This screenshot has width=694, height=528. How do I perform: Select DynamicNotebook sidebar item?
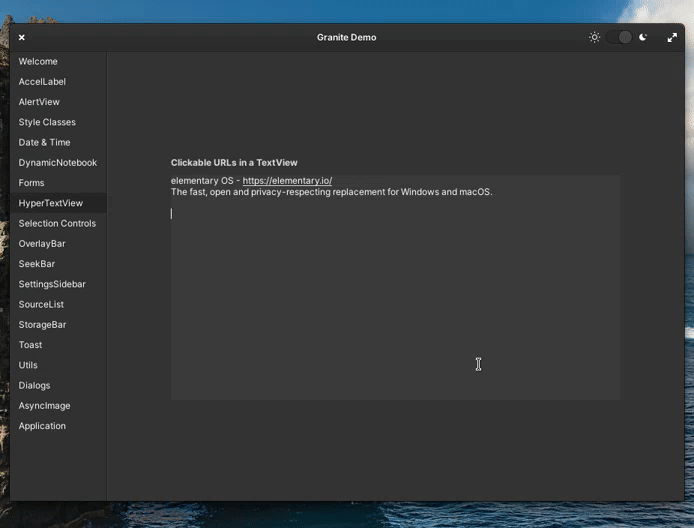point(57,163)
